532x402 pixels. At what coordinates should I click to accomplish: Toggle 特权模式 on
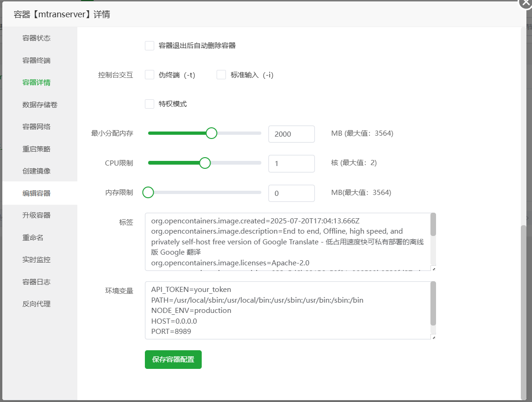pos(150,104)
